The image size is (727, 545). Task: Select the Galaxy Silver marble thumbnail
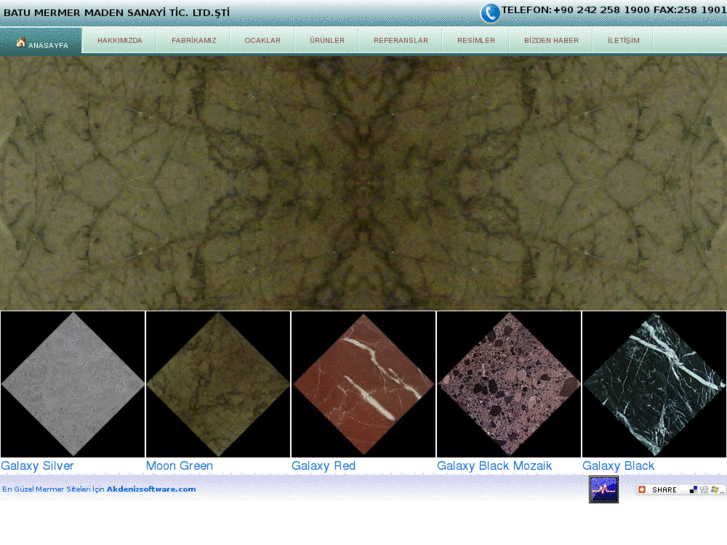73,384
